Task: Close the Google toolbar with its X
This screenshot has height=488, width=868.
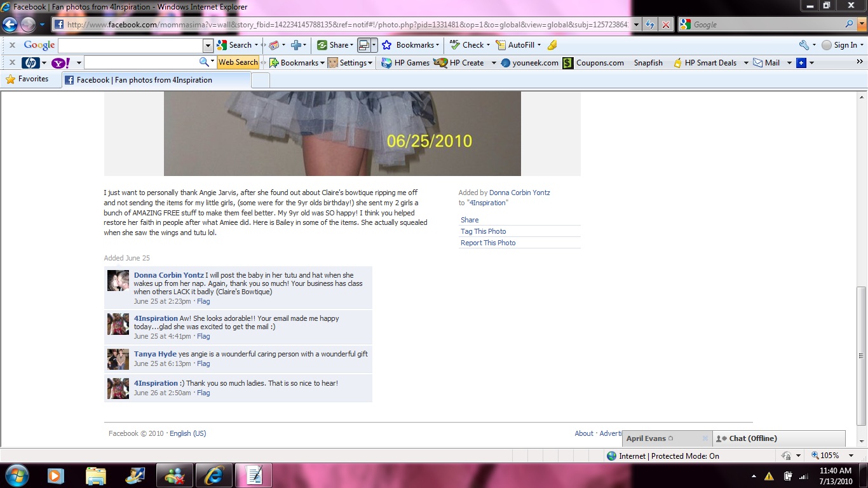Action: pyautogui.click(x=12, y=45)
